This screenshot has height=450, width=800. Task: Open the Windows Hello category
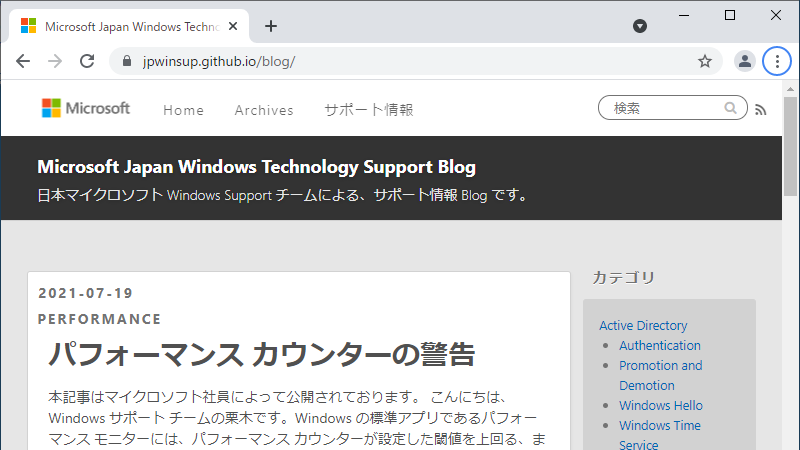click(661, 406)
